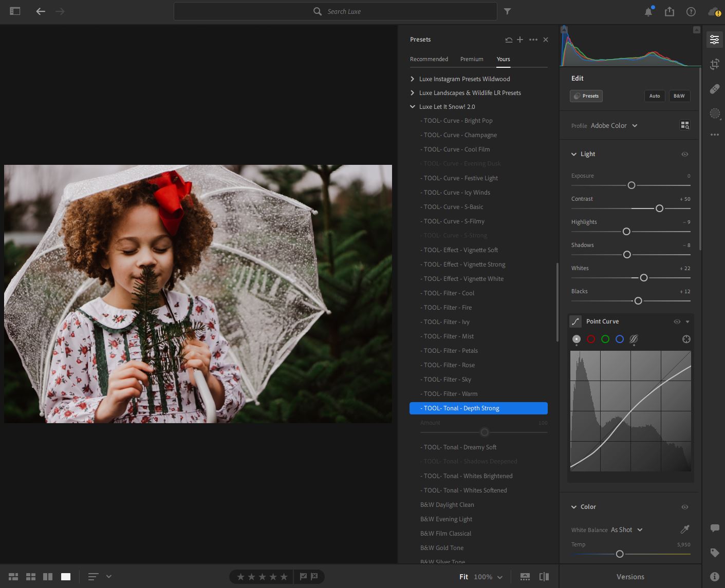Select the red channel curve
The height and width of the screenshot is (588, 725).
[x=591, y=339]
